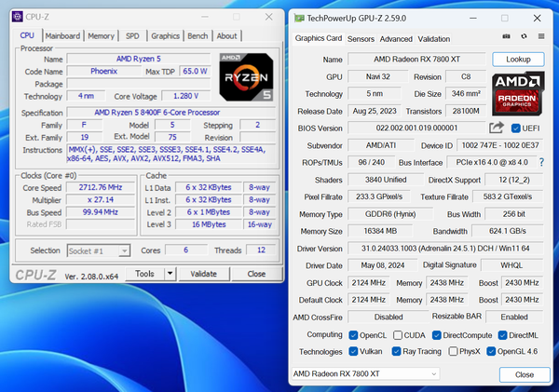Click the Shaders value 3840 Unified

click(386, 180)
